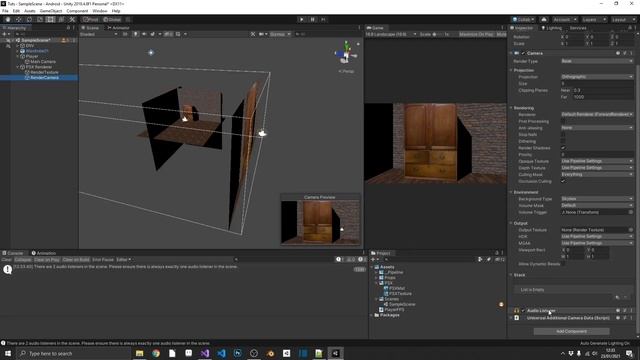Click the Pivot toggle button
This screenshot has width=640, height=360.
point(91,19)
